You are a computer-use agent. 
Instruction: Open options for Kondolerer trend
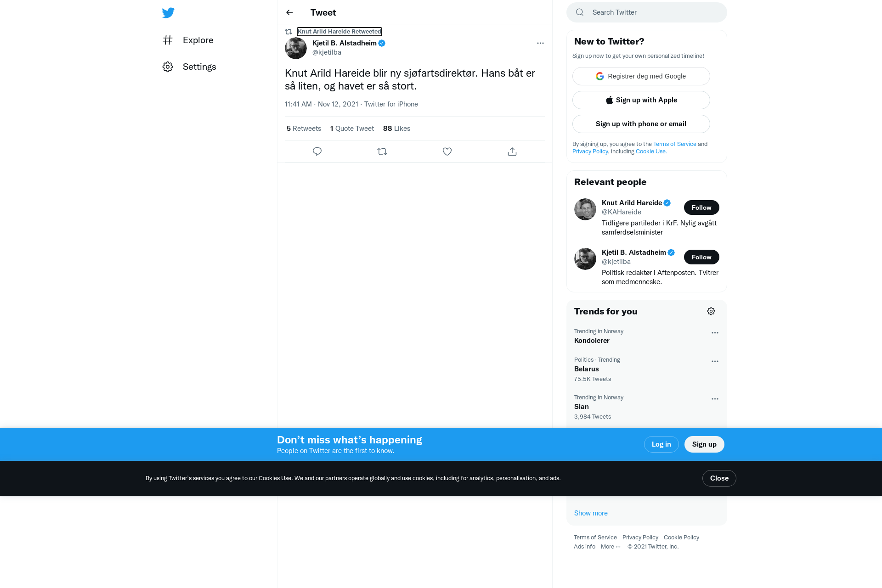pyautogui.click(x=715, y=333)
